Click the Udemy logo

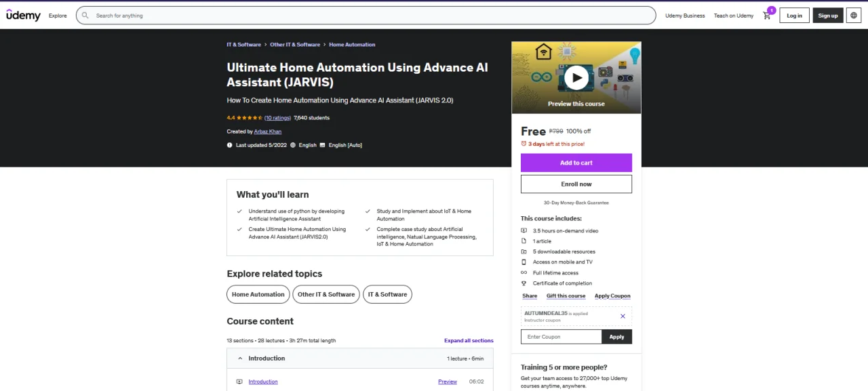[23, 15]
